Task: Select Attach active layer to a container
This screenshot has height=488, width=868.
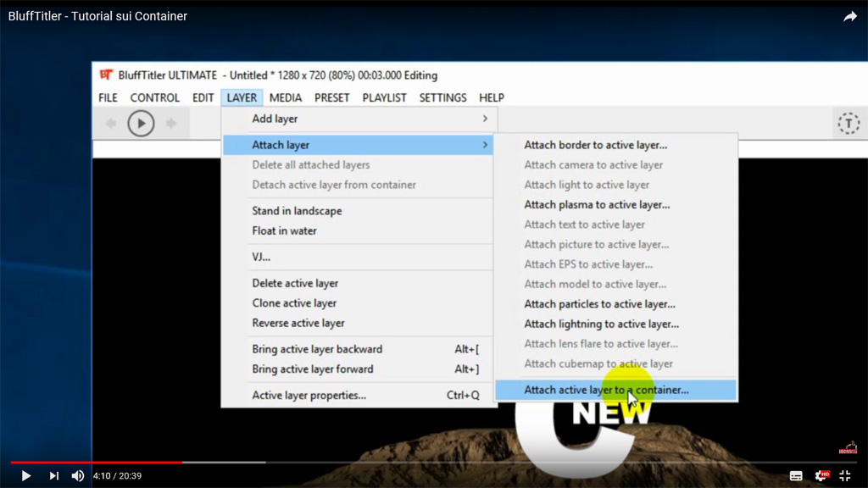Action: pos(606,391)
